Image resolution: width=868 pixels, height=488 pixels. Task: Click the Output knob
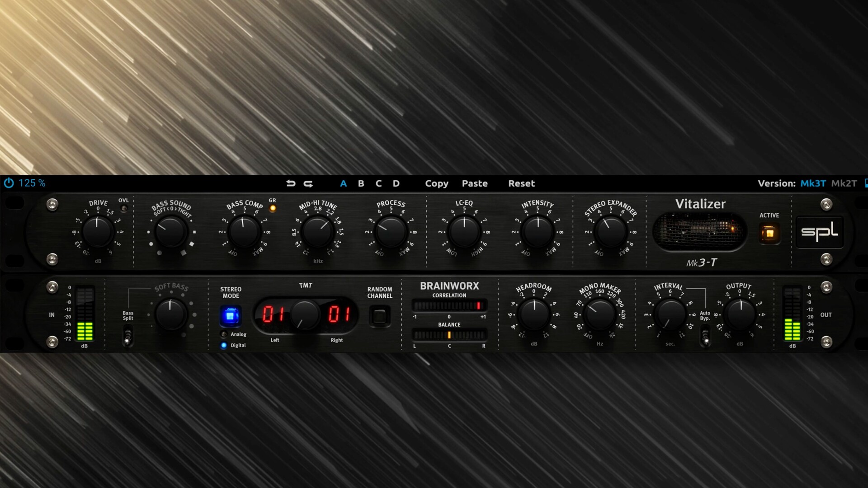[741, 314]
